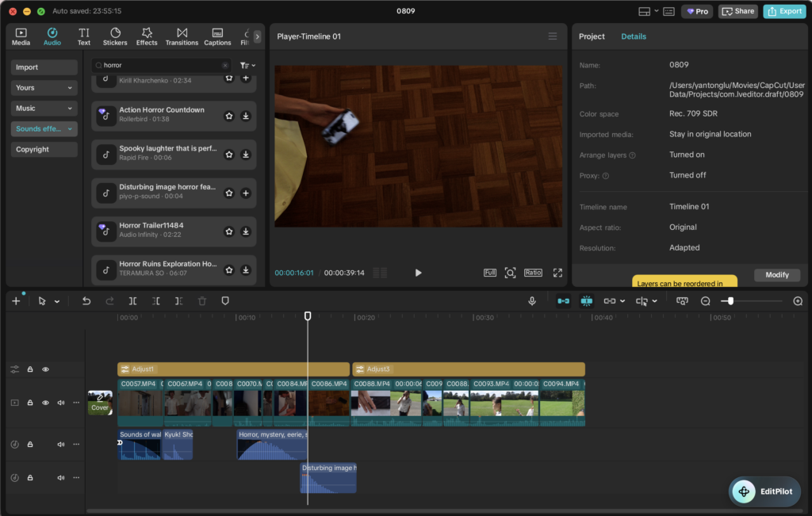
Task: Click the timeline zoom slider handle
Action: 730,300
